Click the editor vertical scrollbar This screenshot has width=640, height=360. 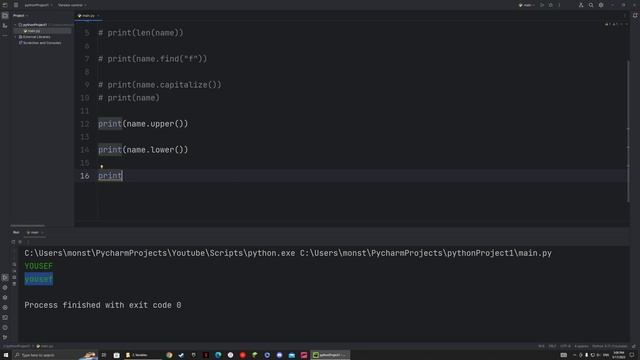pyautogui.click(x=628, y=131)
